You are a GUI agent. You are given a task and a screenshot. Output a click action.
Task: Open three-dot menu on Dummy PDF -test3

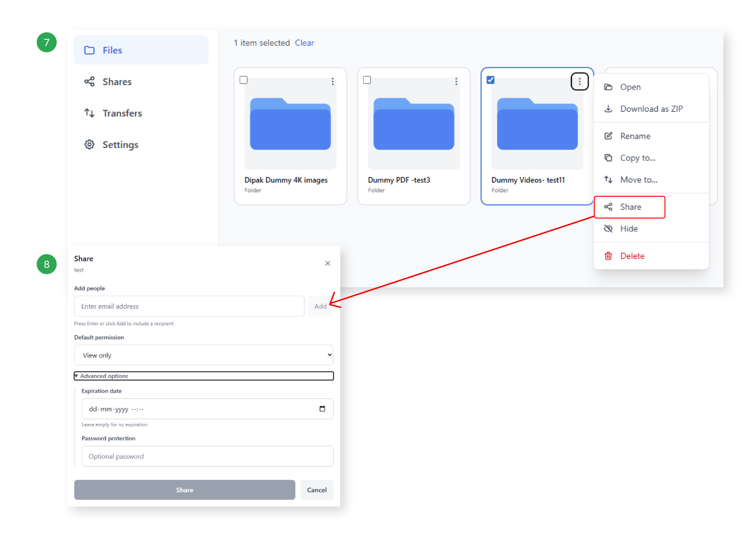click(456, 81)
